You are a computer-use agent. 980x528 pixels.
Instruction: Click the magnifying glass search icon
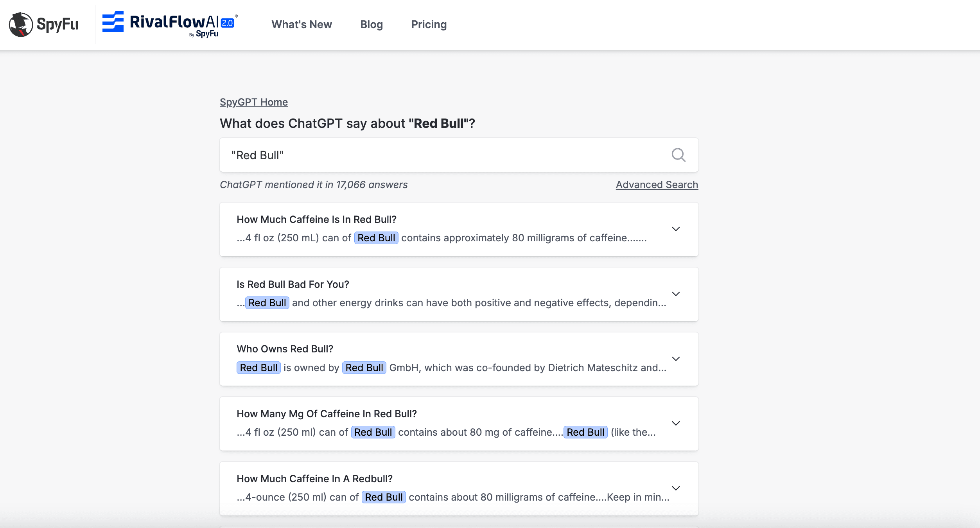point(678,155)
